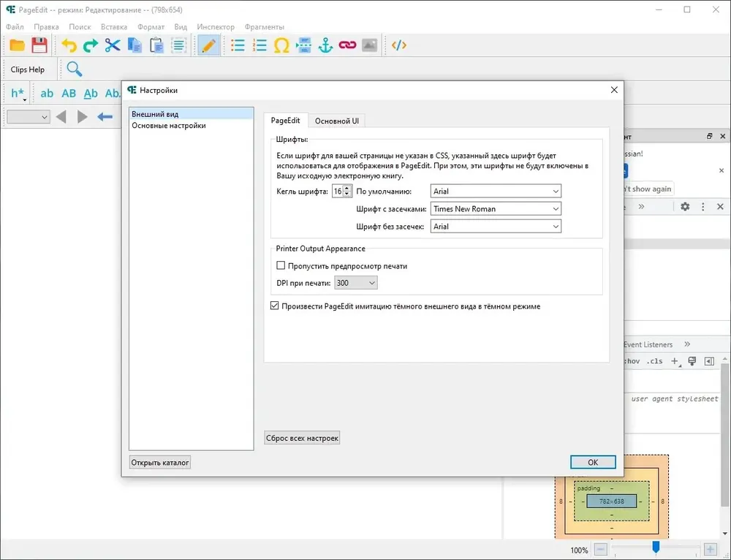
Task: Open the Шрифт с засечками dropdown
Action: tap(496, 209)
